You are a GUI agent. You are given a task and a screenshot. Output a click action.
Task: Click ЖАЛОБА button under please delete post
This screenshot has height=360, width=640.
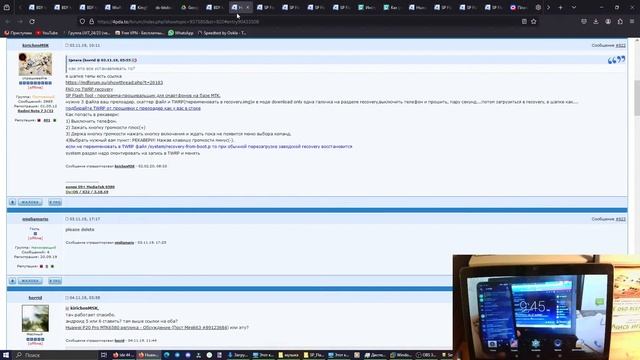point(30,281)
